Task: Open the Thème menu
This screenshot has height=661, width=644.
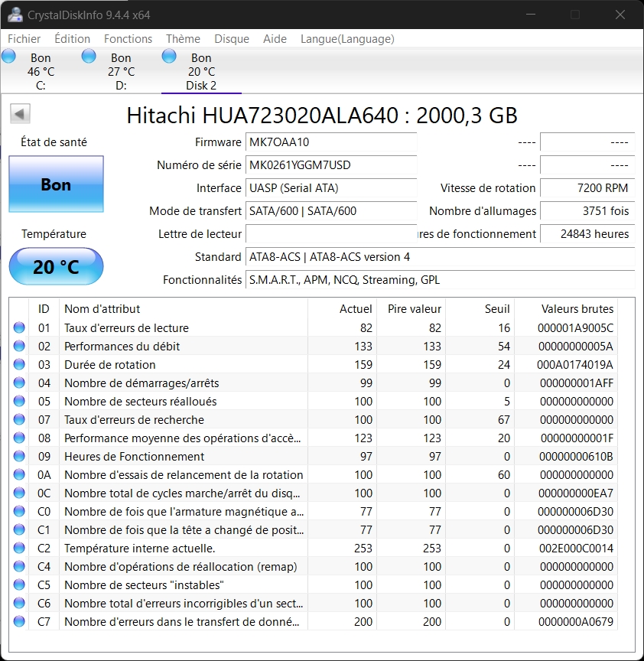Action: [183, 39]
